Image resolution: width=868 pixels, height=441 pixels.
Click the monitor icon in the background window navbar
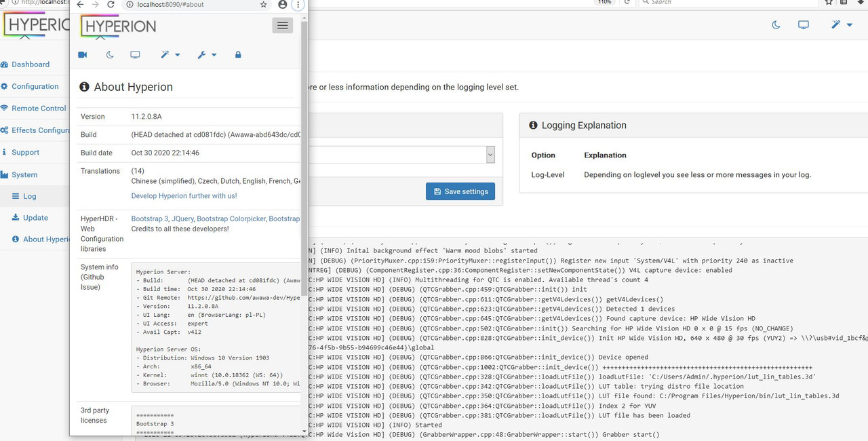pyautogui.click(x=804, y=24)
